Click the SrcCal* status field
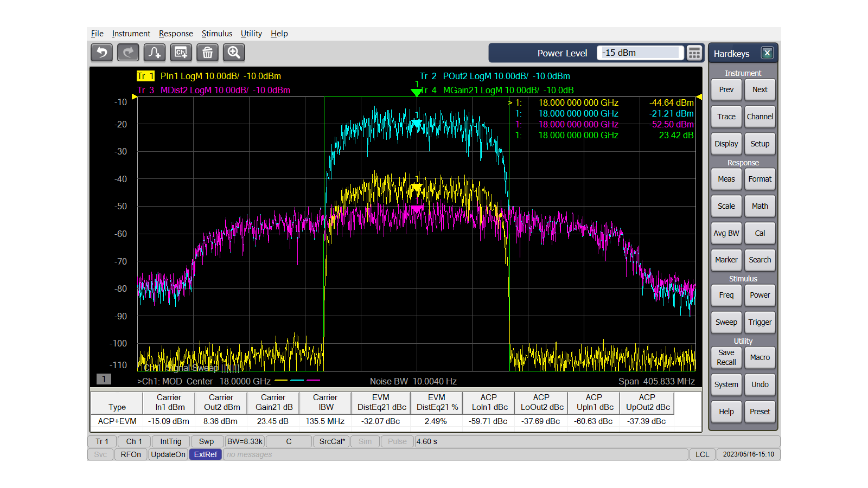Image resolution: width=868 pixels, height=488 pixels. (331, 441)
